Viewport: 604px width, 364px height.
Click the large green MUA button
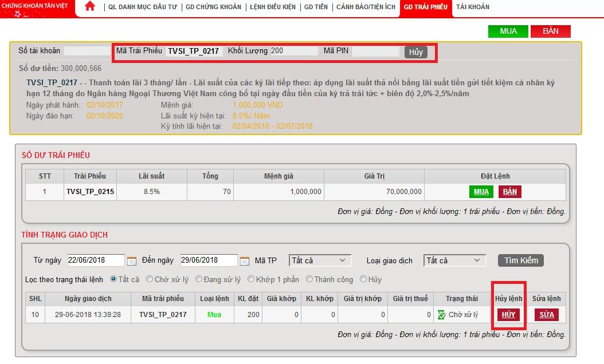(x=508, y=31)
